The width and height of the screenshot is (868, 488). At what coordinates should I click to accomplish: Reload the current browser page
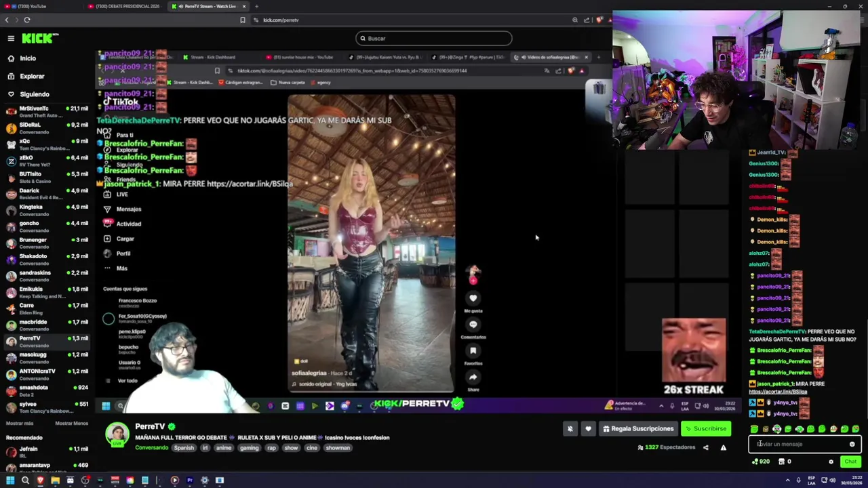click(x=27, y=20)
